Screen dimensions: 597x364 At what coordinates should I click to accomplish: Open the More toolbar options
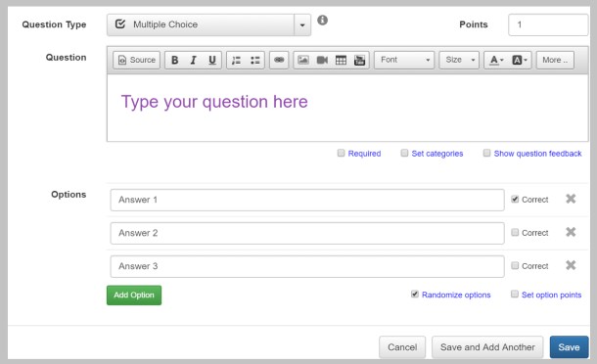555,60
